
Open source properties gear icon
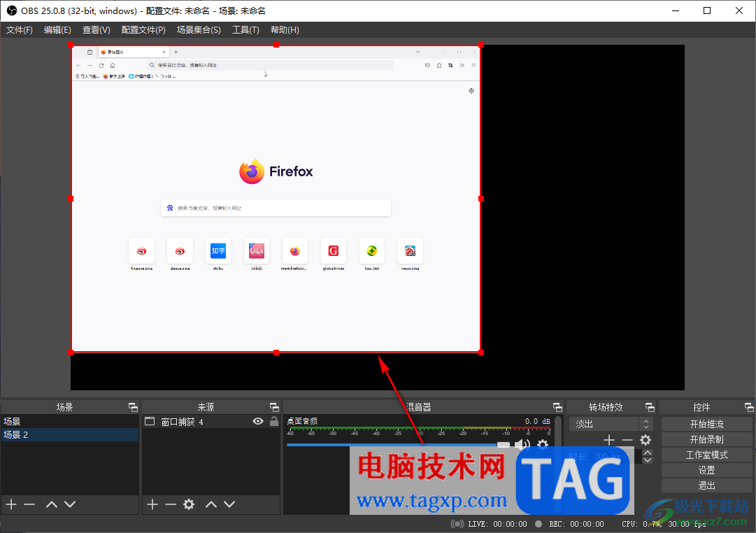pos(189,504)
